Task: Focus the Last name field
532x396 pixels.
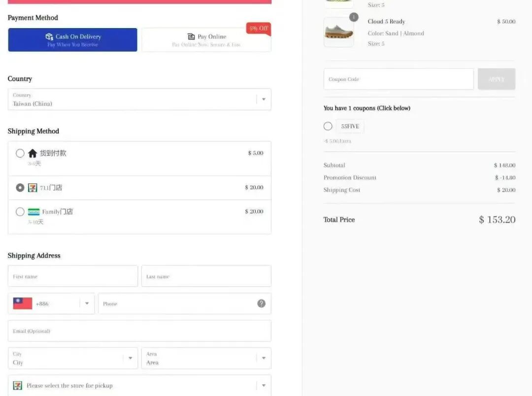Action: tap(206, 276)
